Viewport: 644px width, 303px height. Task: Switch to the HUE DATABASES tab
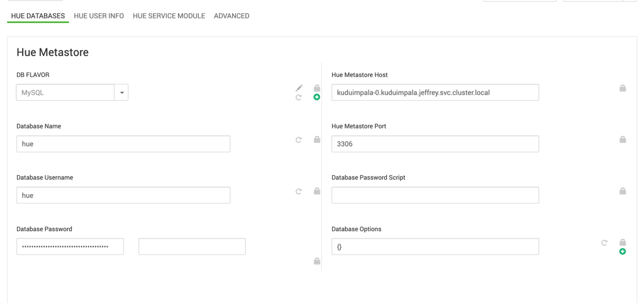click(38, 16)
